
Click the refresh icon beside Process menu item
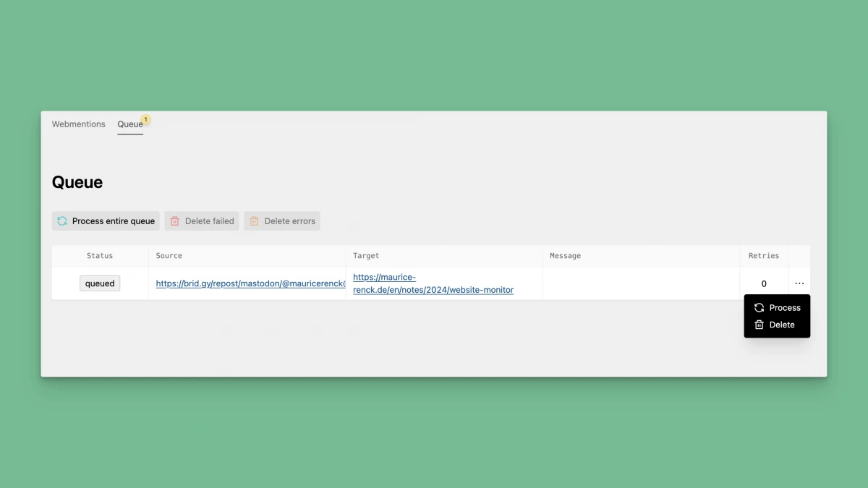coord(759,308)
